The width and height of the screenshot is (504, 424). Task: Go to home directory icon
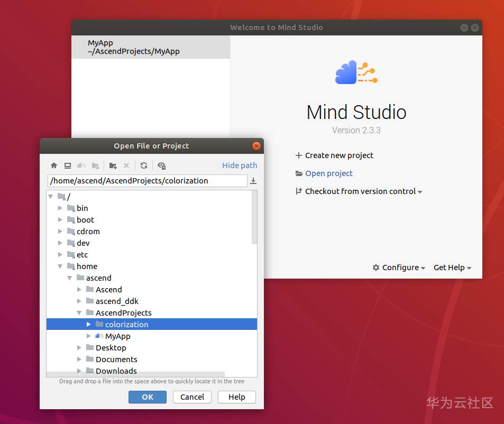pos(53,165)
